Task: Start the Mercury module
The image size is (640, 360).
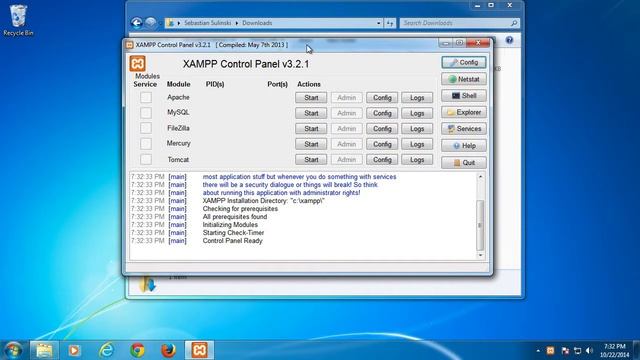Action: [311, 144]
